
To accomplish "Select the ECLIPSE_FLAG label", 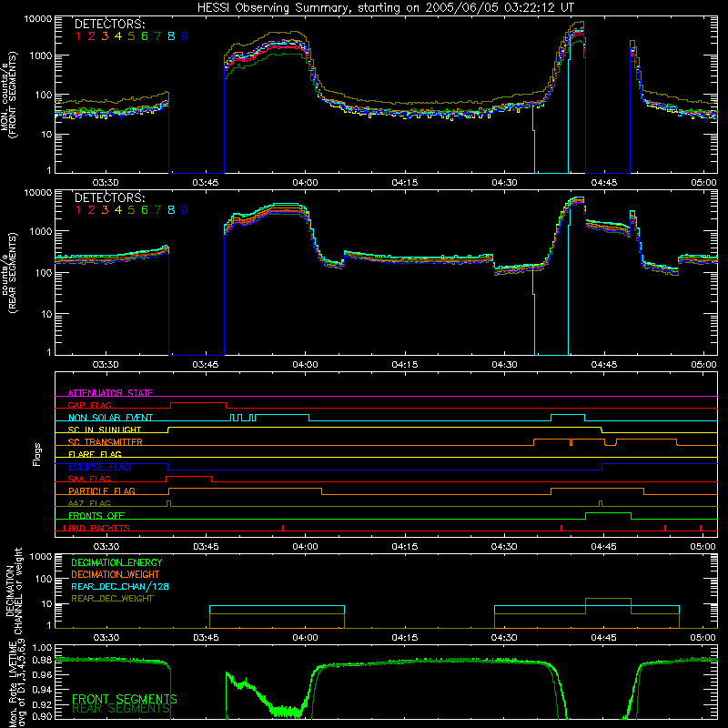I will click(x=99, y=467).
